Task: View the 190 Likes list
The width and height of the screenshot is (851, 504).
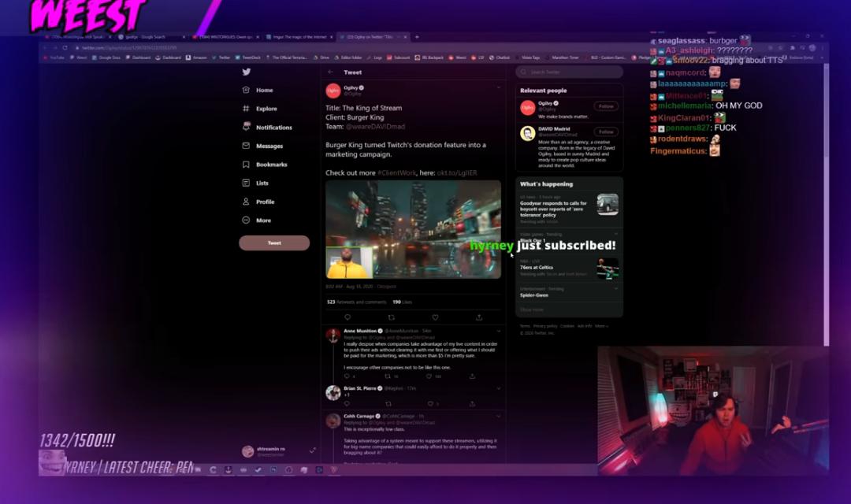Action: 402,302
